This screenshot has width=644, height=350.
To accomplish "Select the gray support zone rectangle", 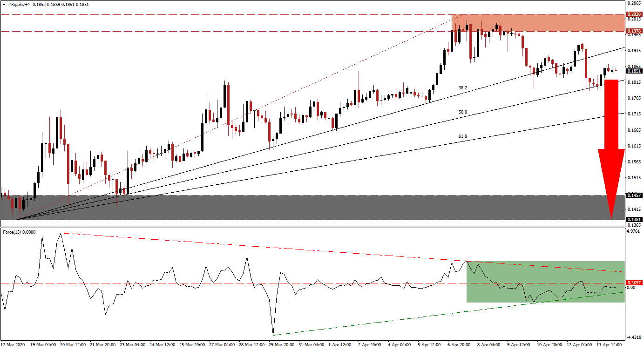I will [x=312, y=208].
